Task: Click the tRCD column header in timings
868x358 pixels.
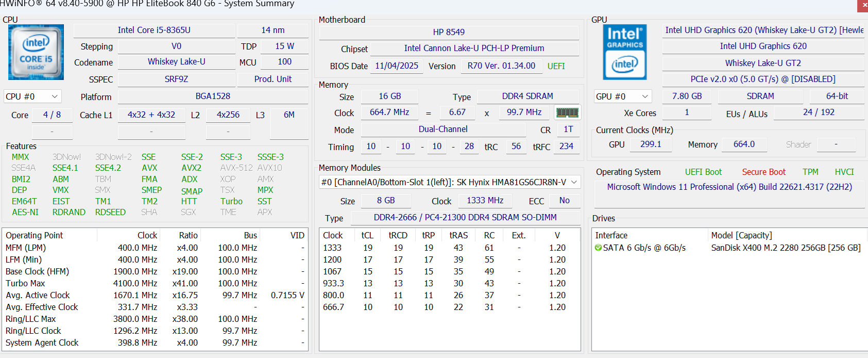Action: (x=398, y=235)
